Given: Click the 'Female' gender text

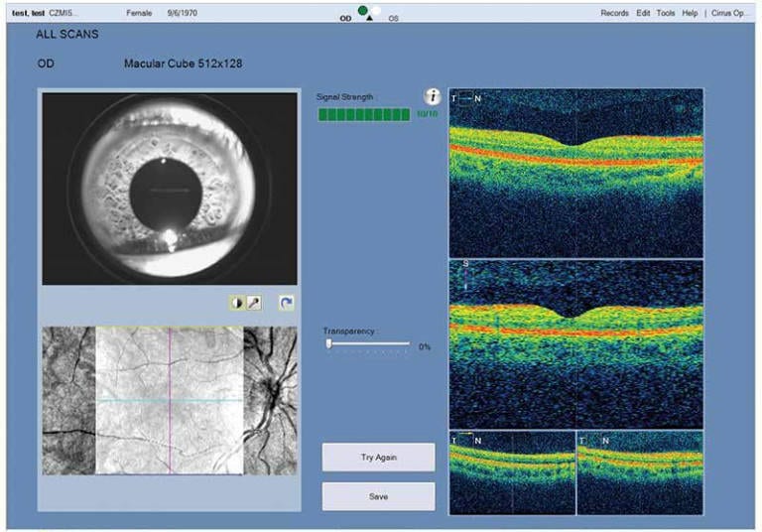Looking at the screenshot, I should pyautogui.click(x=139, y=13).
